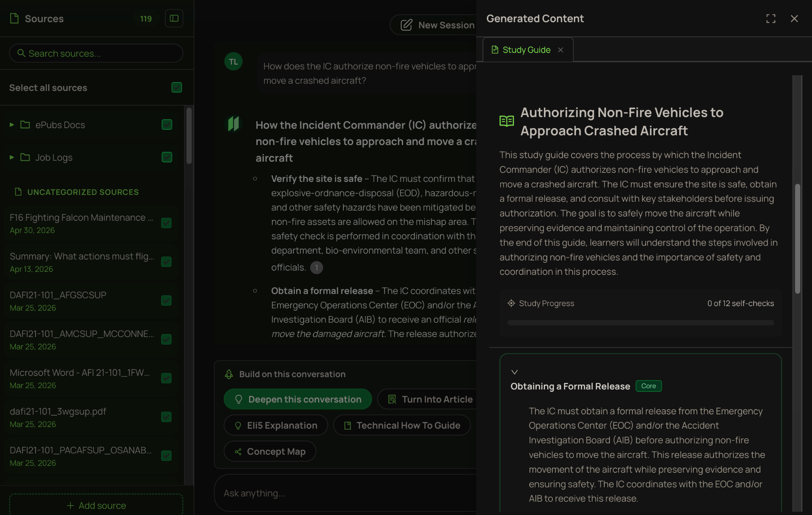The height and width of the screenshot is (515, 812).
Task: Expand the ePubs Docs folder arrow
Action: pyautogui.click(x=12, y=125)
